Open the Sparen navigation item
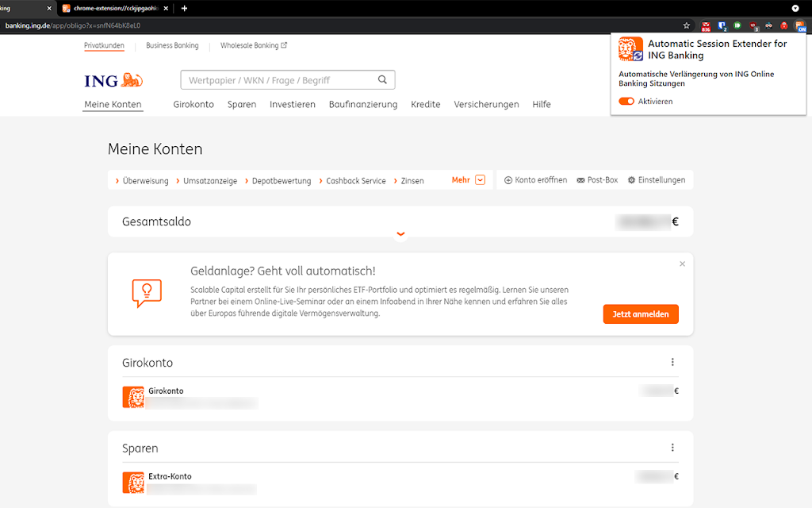 (x=242, y=104)
